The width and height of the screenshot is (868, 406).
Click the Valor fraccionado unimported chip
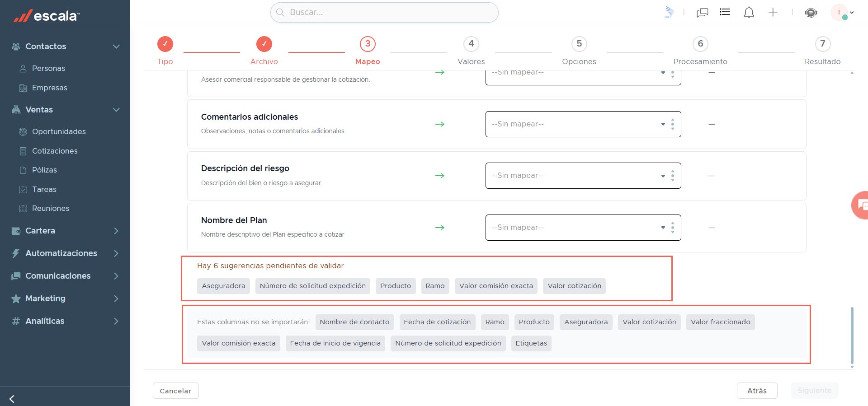tap(720, 322)
